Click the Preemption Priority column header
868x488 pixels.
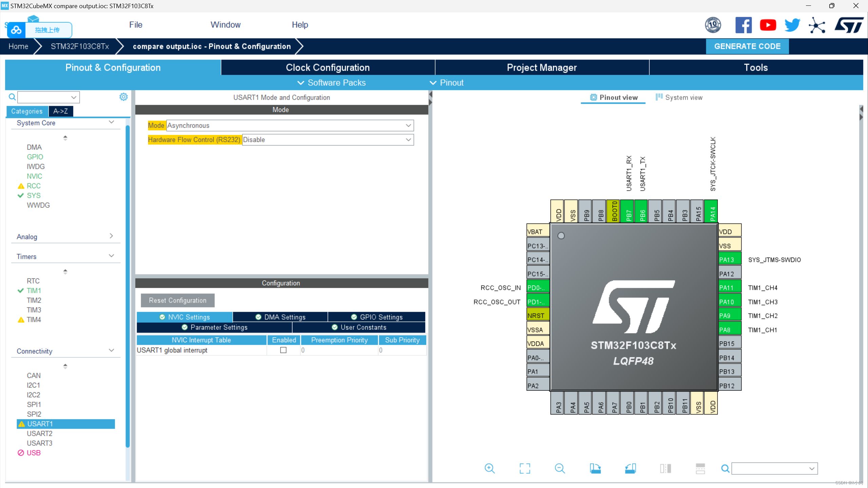click(339, 340)
